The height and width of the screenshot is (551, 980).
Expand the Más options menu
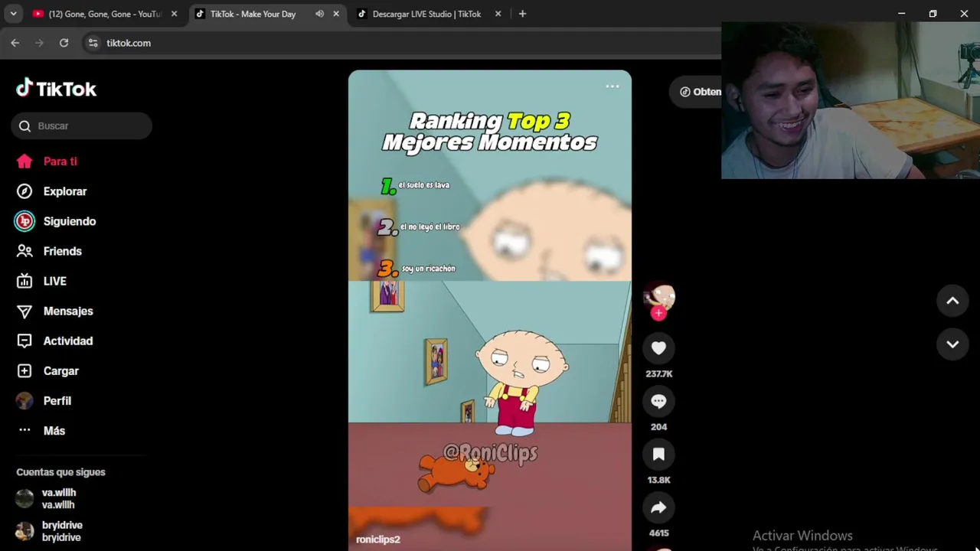pyautogui.click(x=54, y=430)
